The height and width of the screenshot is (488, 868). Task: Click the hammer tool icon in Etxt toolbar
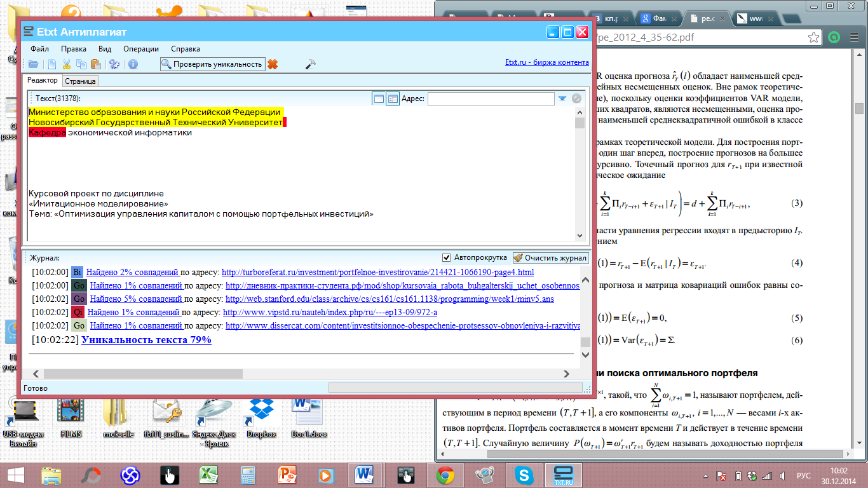click(x=311, y=64)
